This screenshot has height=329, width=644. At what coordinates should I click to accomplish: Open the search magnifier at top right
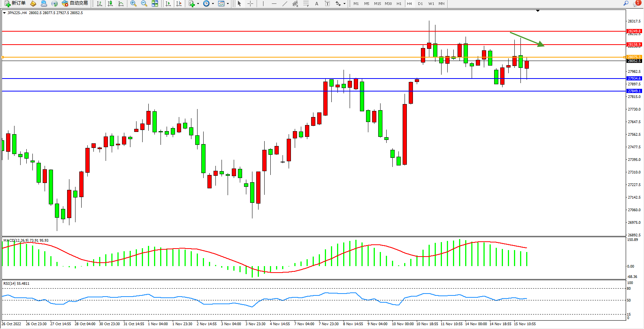click(x=626, y=3)
